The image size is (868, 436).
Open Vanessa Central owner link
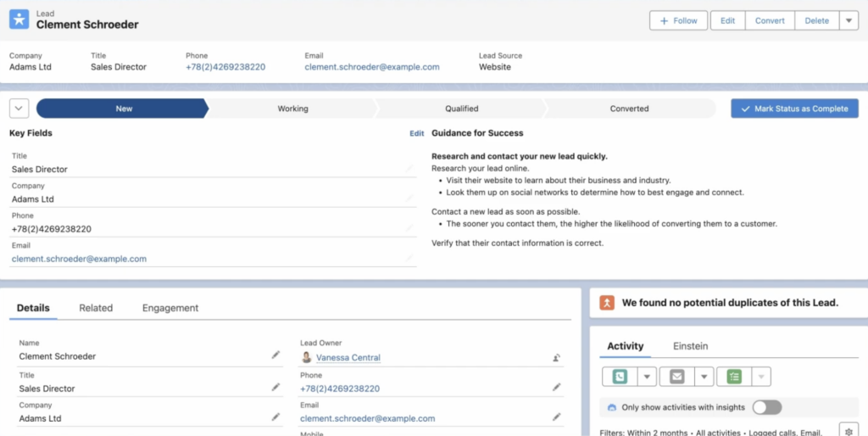(348, 358)
